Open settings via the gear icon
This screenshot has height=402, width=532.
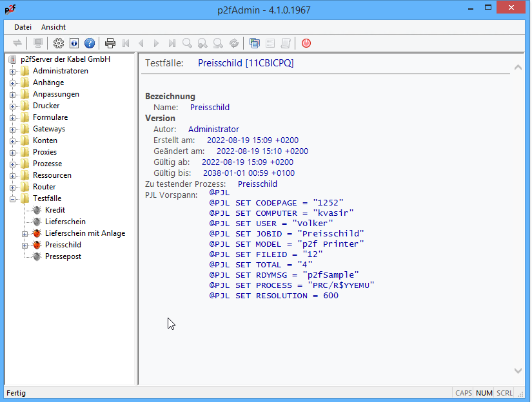pos(58,43)
